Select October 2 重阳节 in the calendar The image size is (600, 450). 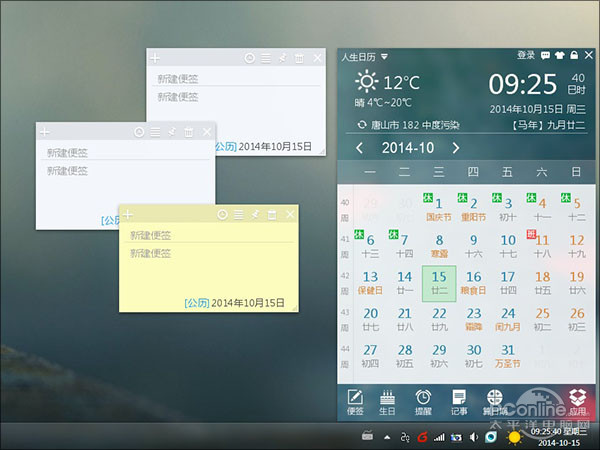[x=473, y=209]
